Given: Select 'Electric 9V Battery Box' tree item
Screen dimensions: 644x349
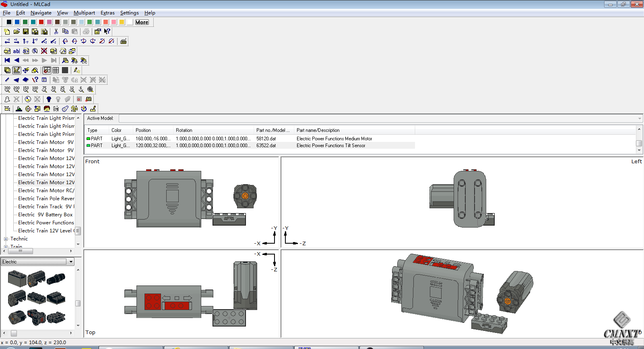Looking at the screenshot, I should [45, 215].
